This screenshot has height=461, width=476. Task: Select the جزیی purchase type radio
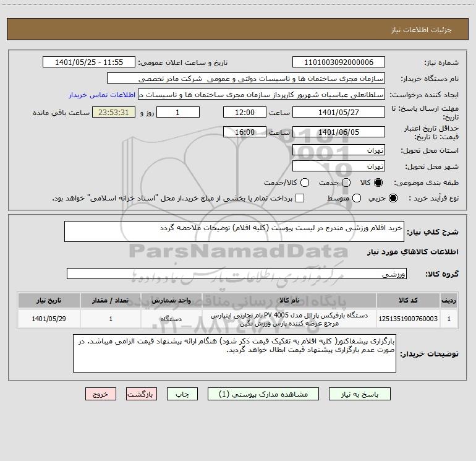click(393, 198)
